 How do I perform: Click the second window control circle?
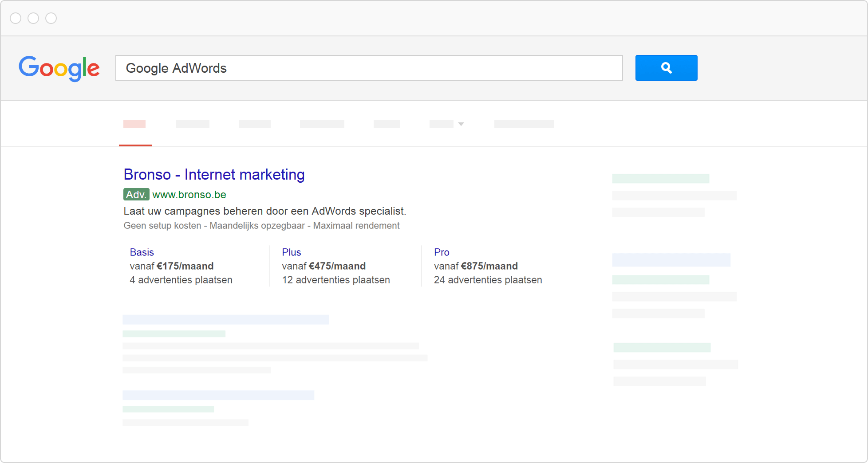(x=33, y=18)
